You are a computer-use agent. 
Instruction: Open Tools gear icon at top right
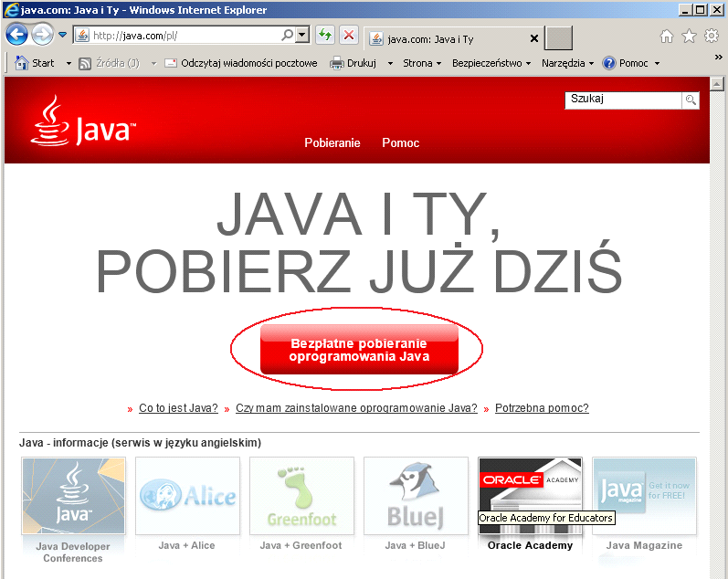coord(712,36)
